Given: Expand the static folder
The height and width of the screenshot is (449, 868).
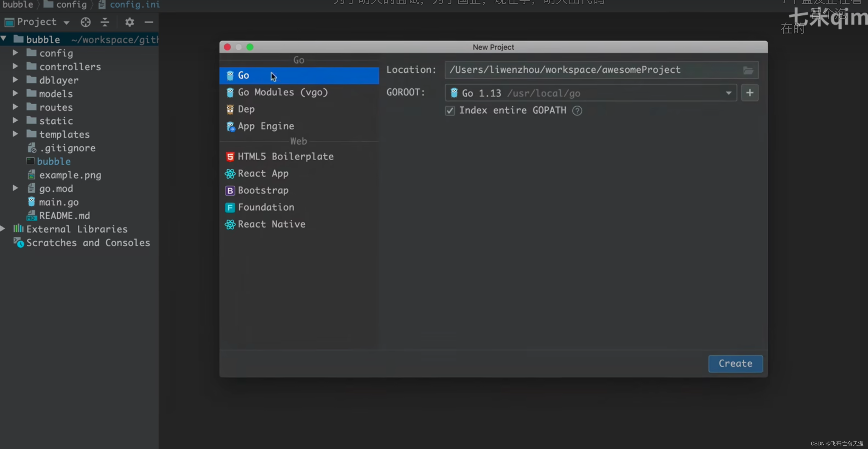Looking at the screenshot, I should (x=15, y=120).
